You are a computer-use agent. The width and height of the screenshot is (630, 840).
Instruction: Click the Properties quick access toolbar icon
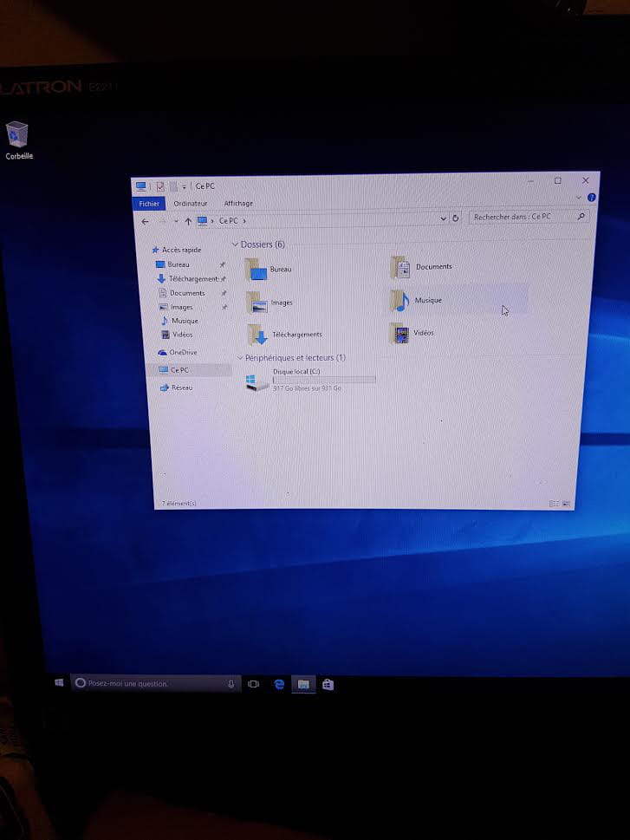click(x=160, y=186)
